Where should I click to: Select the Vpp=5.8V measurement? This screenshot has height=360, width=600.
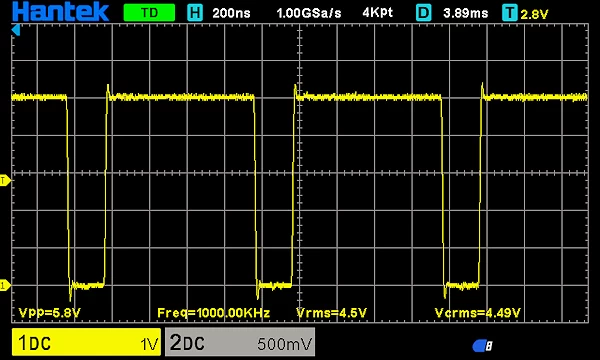click(49, 313)
